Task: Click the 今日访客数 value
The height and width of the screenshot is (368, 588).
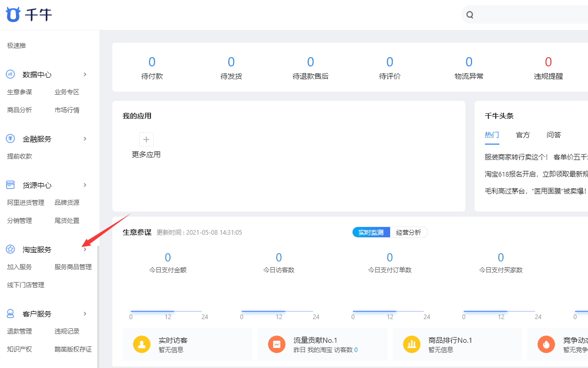Action: click(279, 257)
